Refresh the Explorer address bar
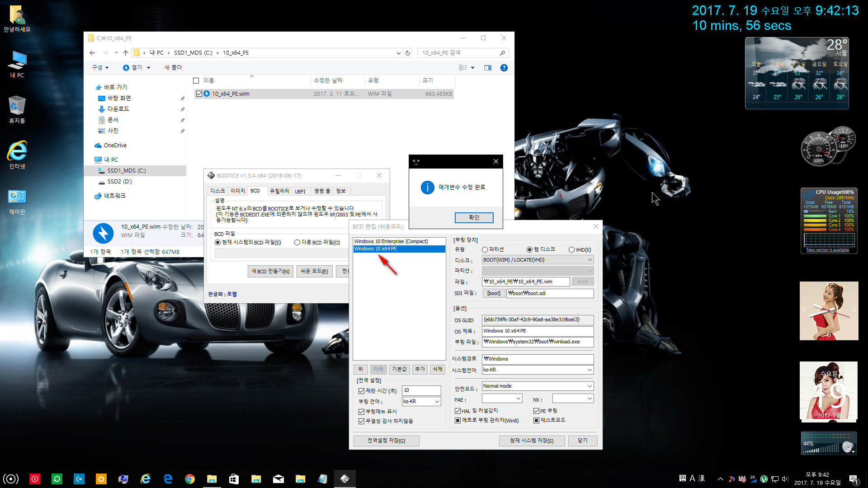Viewport: 868px width, 488px height. click(x=408, y=53)
